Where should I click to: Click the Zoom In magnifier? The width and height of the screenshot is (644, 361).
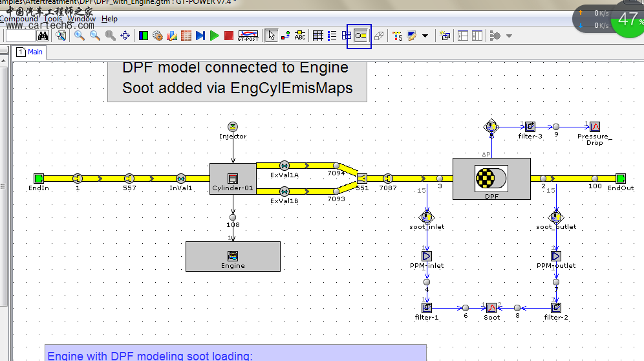[80, 36]
